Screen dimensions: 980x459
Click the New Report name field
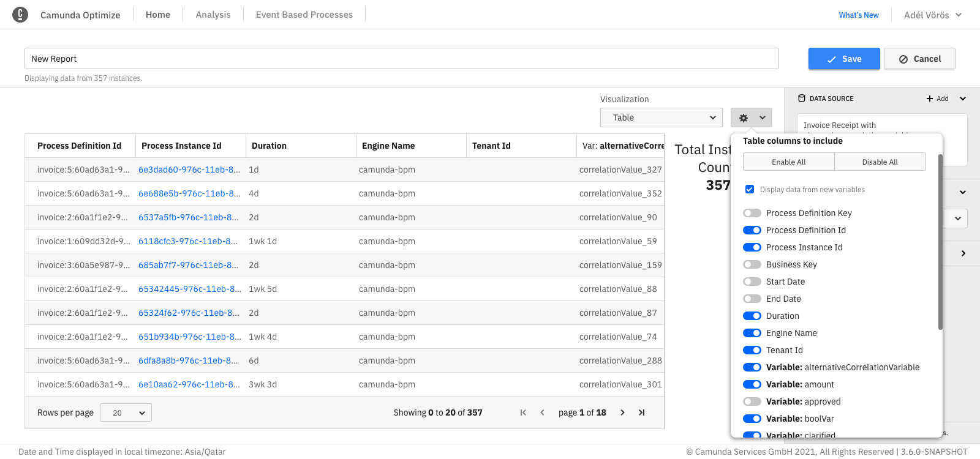[401, 59]
